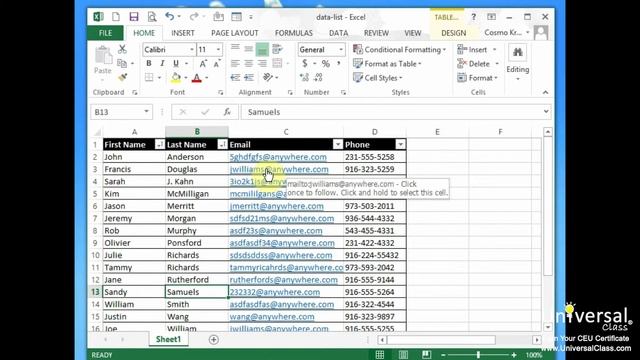Viewport: 640px width, 360px height.
Task: Toggle Italic formatting
Action: pyautogui.click(x=162, y=64)
